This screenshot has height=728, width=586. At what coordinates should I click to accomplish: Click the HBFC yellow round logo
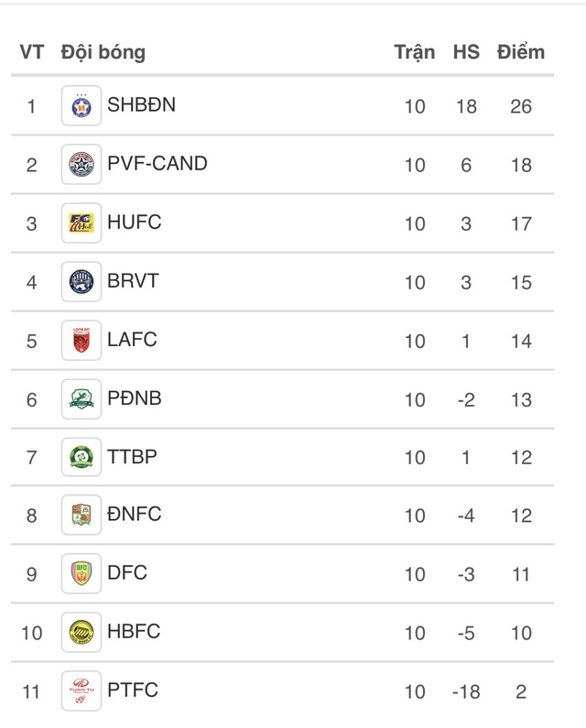(81, 633)
